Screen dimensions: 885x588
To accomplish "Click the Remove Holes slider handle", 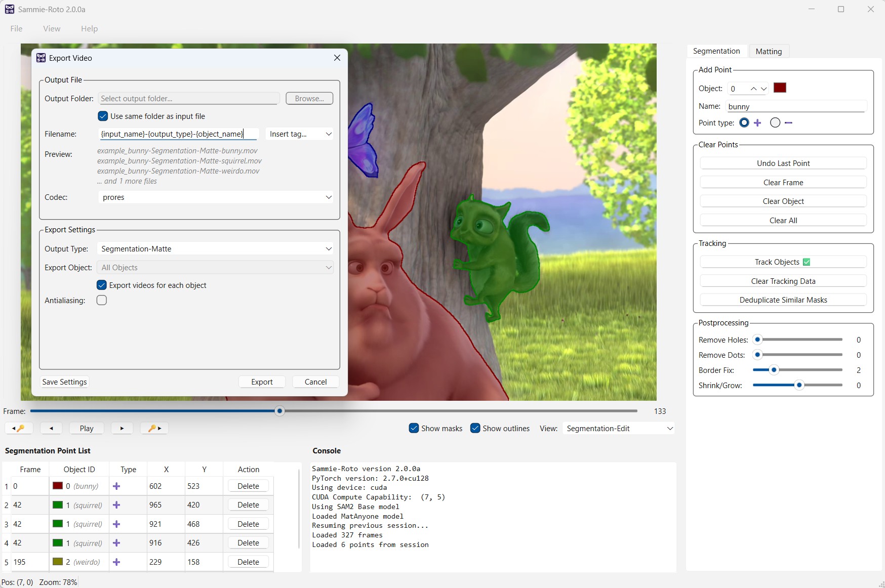I will [x=757, y=340].
